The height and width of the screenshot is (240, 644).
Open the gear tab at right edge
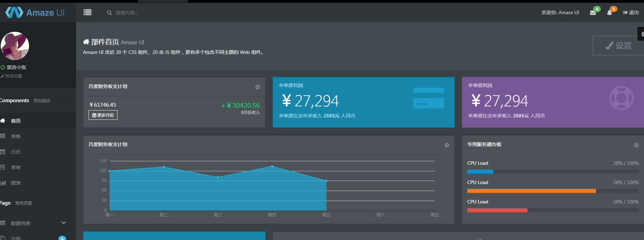pyautogui.click(x=641, y=34)
